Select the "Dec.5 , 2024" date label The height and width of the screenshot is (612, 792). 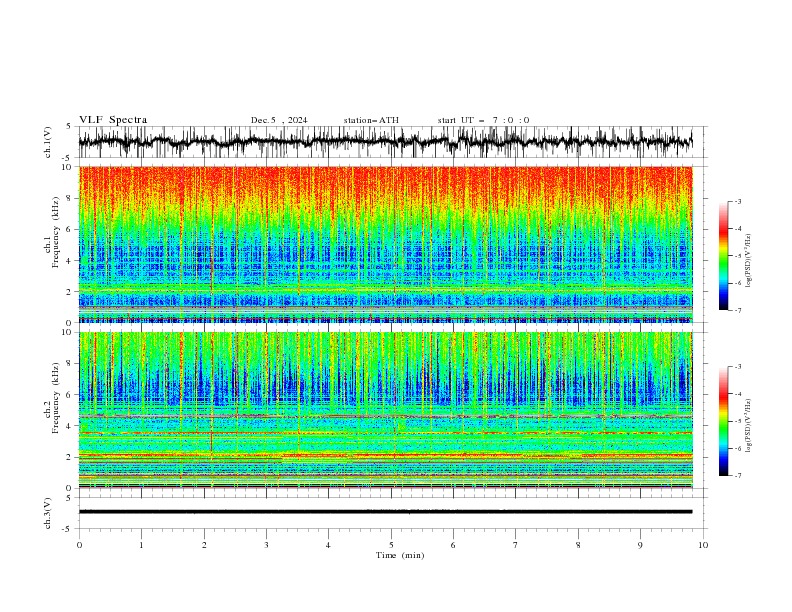coord(279,120)
